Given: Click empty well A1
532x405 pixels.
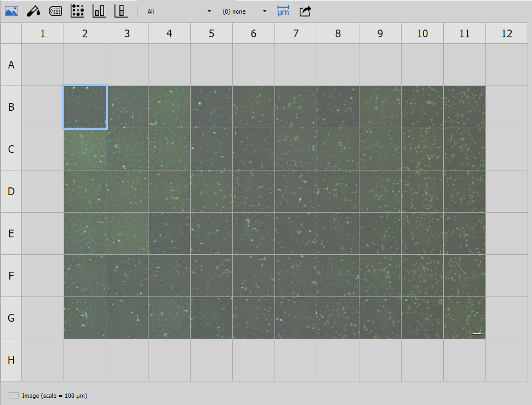Looking at the screenshot, I should tap(43, 65).
